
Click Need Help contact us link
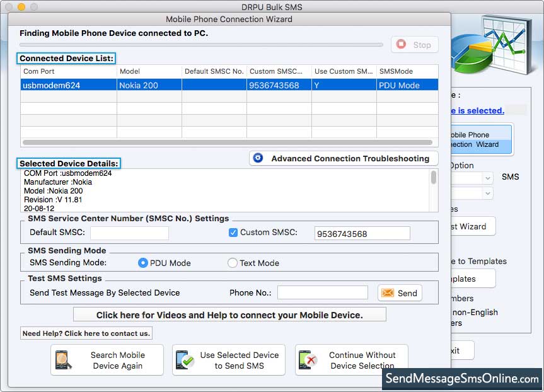pyautogui.click(x=86, y=333)
